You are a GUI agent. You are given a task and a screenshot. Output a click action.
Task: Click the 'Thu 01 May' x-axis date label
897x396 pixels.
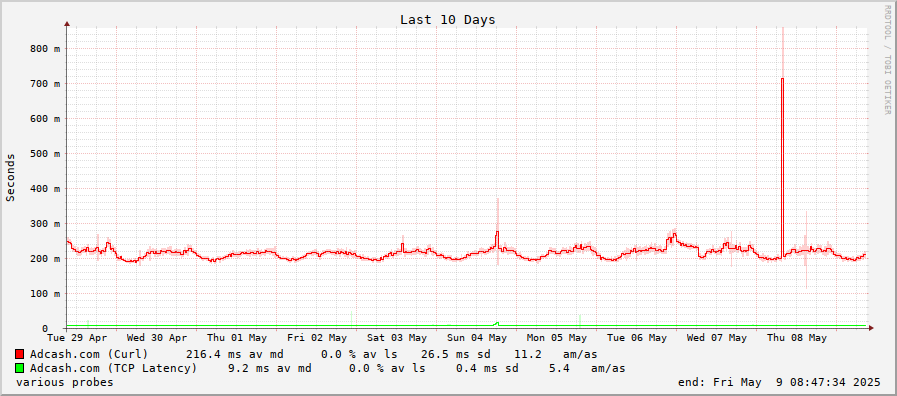click(237, 338)
